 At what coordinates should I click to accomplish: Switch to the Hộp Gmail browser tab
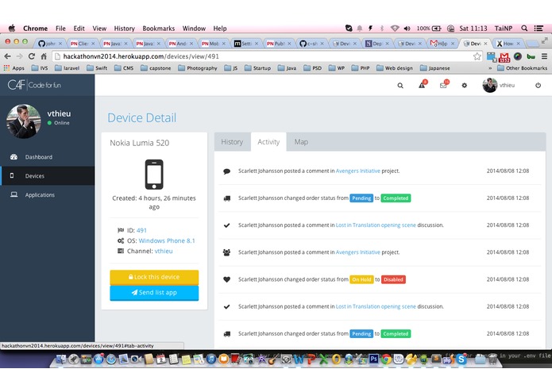point(442,43)
